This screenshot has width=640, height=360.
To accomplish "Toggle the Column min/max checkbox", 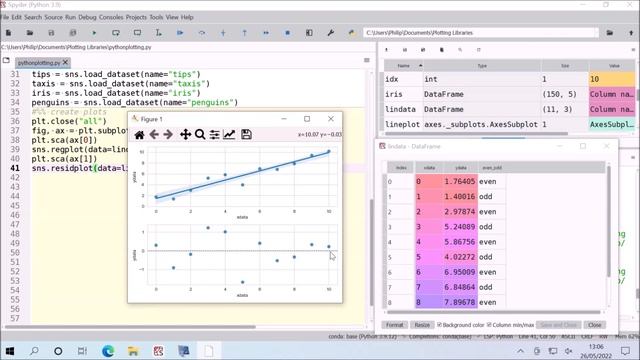I will [489, 325].
